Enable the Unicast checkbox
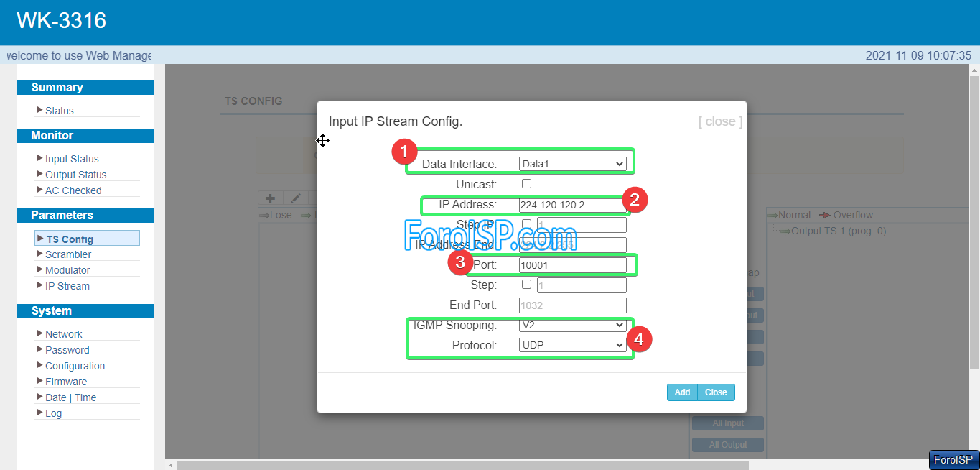This screenshot has width=980, height=470. point(526,184)
